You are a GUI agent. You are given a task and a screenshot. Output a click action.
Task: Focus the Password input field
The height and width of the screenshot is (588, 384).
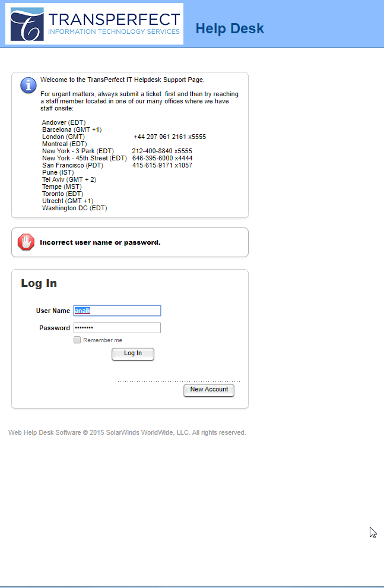click(x=118, y=328)
